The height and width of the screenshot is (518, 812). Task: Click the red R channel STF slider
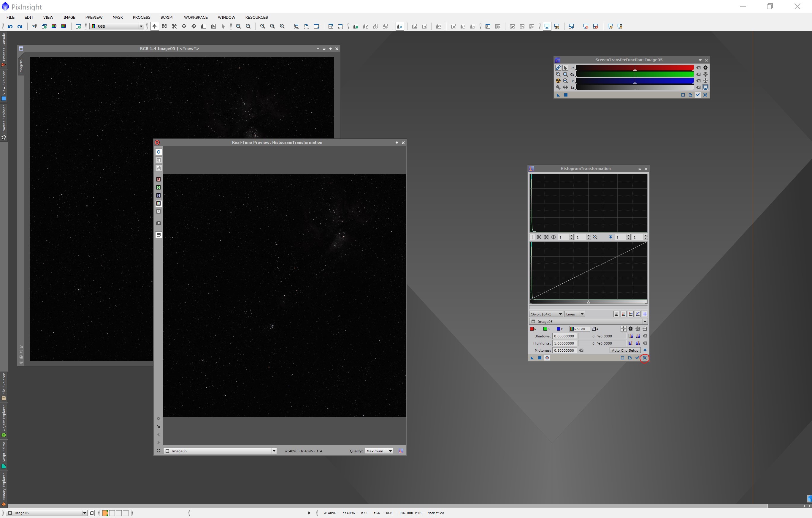click(x=635, y=68)
